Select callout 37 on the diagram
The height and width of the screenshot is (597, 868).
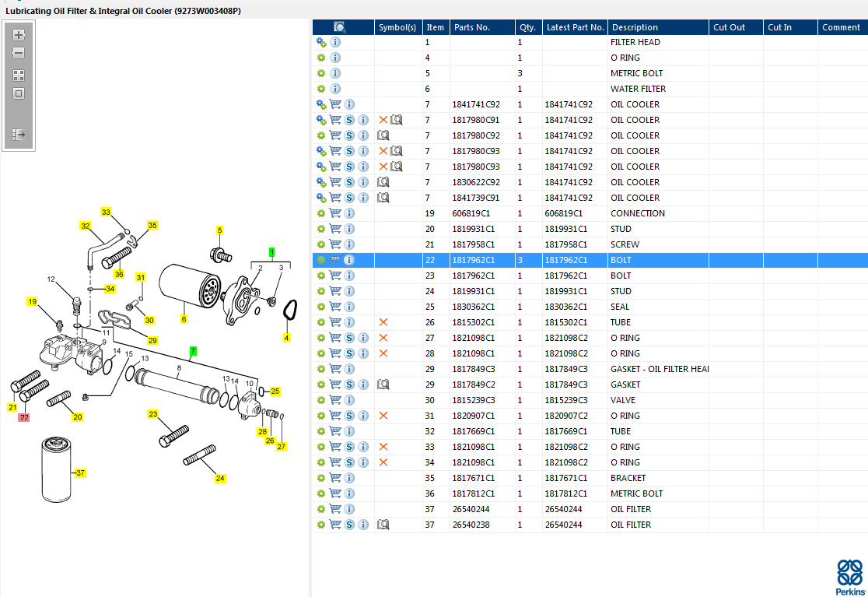[x=81, y=473]
